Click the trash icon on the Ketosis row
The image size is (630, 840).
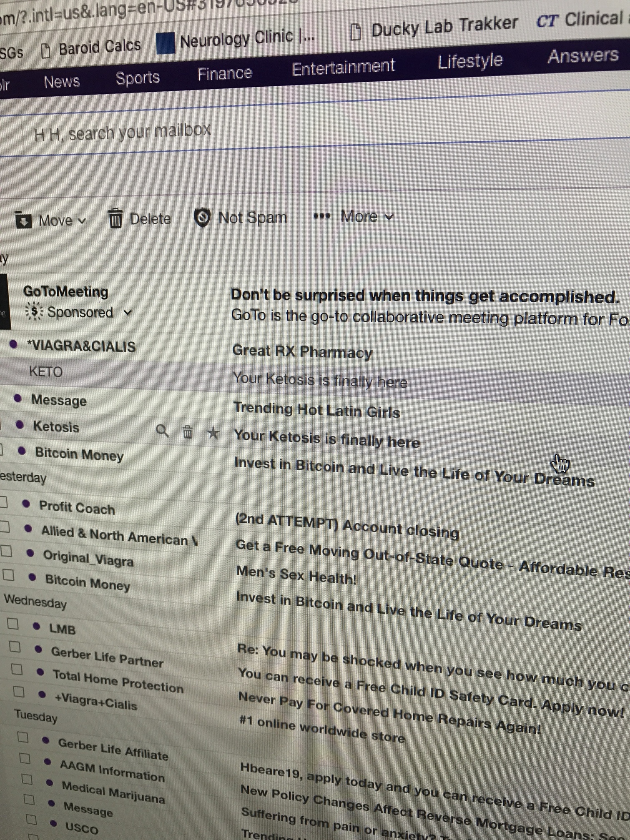[x=188, y=432]
